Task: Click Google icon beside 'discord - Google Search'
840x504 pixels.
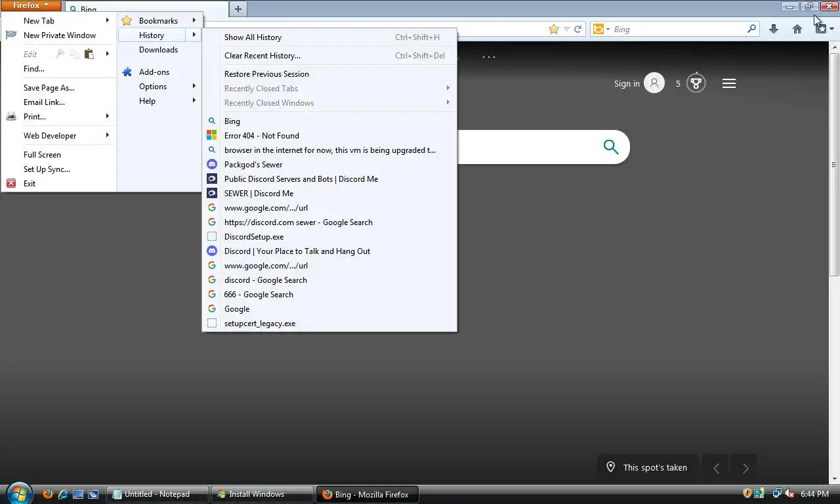Action: 212,280
